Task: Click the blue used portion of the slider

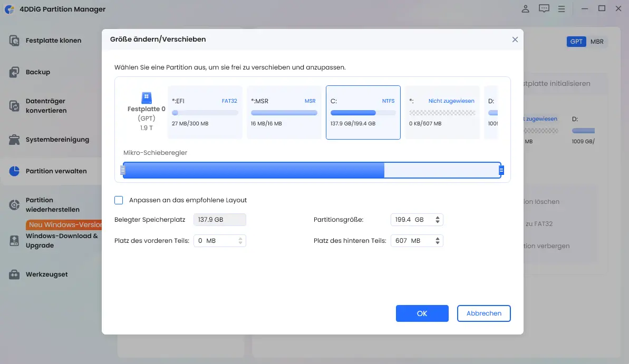Action: pos(254,170)
